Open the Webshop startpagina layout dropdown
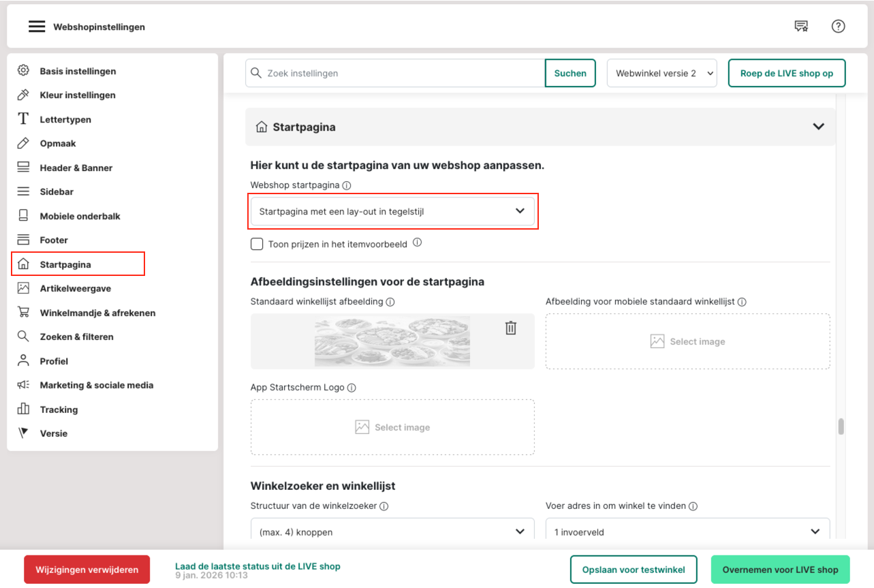 (x=392, y=211)
